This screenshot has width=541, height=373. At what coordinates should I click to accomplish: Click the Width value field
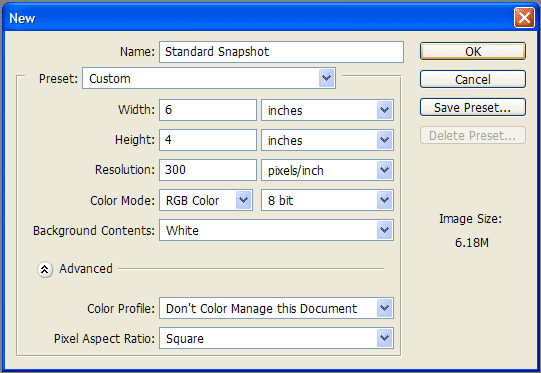point(208,110)
